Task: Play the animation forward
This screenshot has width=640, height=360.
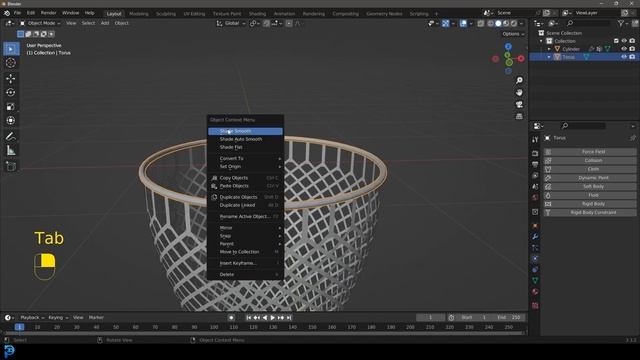Action: [273, 318]
